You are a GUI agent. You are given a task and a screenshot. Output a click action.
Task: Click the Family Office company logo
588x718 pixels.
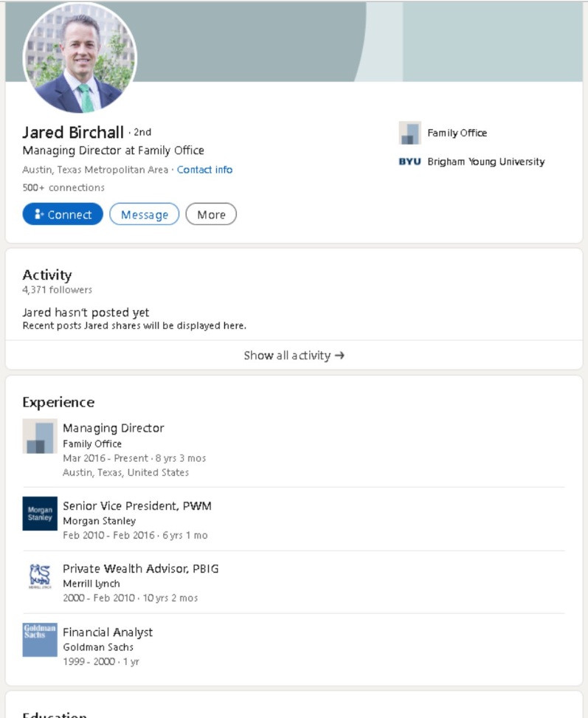[x=409, y=133]
